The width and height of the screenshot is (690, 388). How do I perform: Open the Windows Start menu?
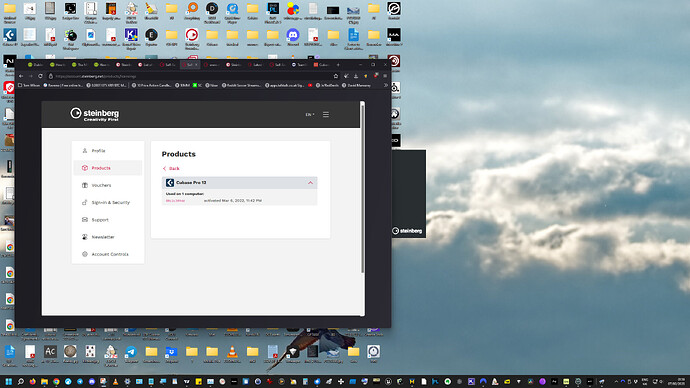9,381
